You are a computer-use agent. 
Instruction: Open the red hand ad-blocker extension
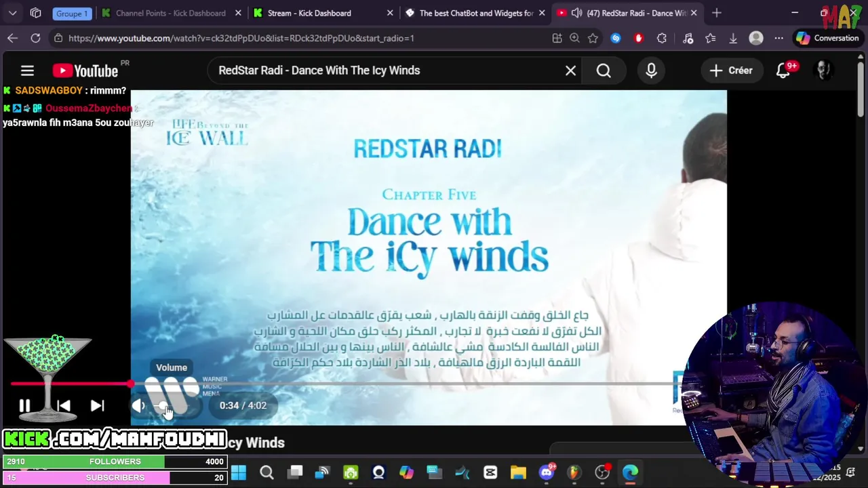coord(638,38)
